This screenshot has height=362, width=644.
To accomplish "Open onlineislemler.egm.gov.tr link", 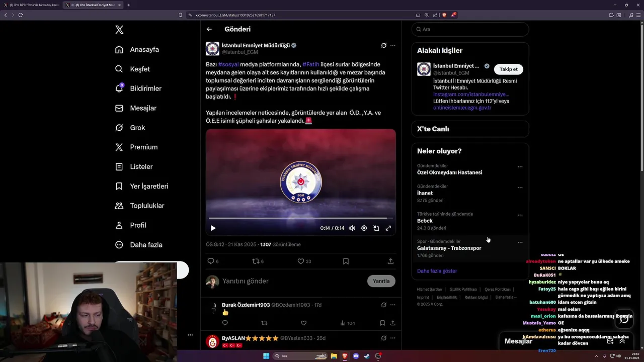I will 462,108.
